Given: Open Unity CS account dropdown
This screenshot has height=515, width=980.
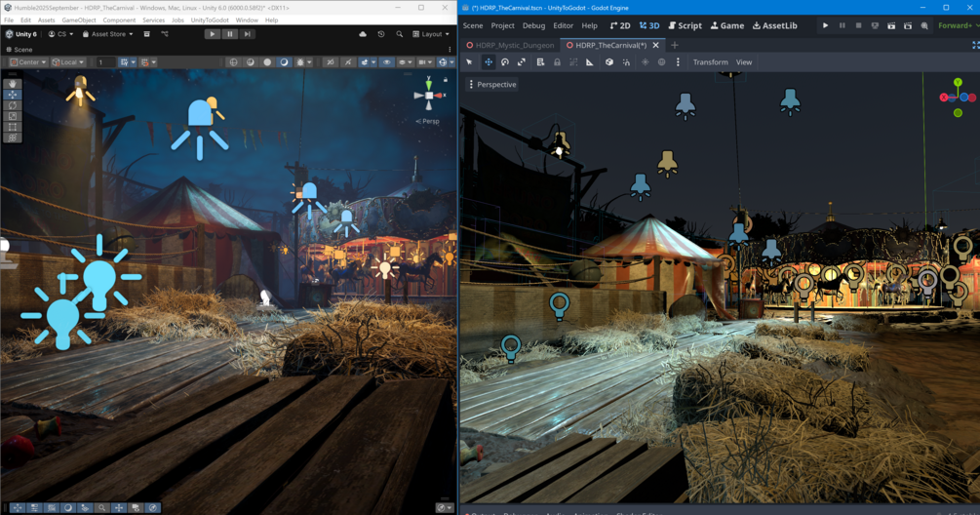Looking at the screenshot, I should [60, 34].
